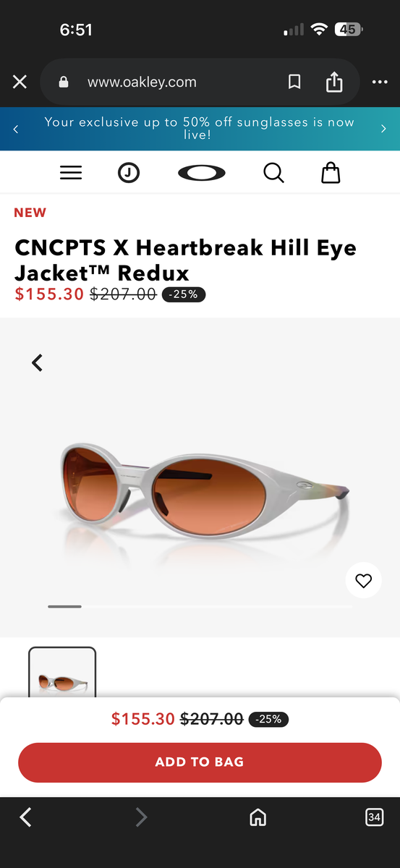400x868 pixels.
Task: Open the shopping bag icon
Action: click(331, 173)
